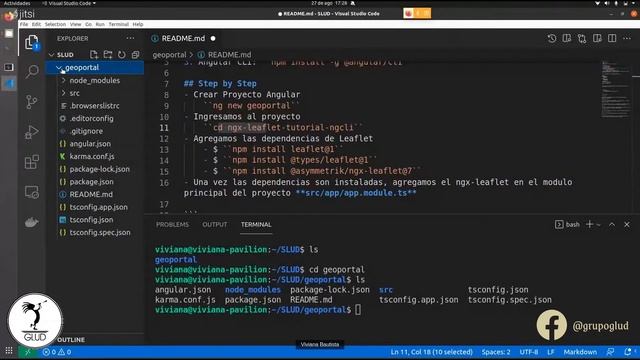Show errors and warnings count in status bar
This screenshot has width=640, height=360.
(57, 352)
